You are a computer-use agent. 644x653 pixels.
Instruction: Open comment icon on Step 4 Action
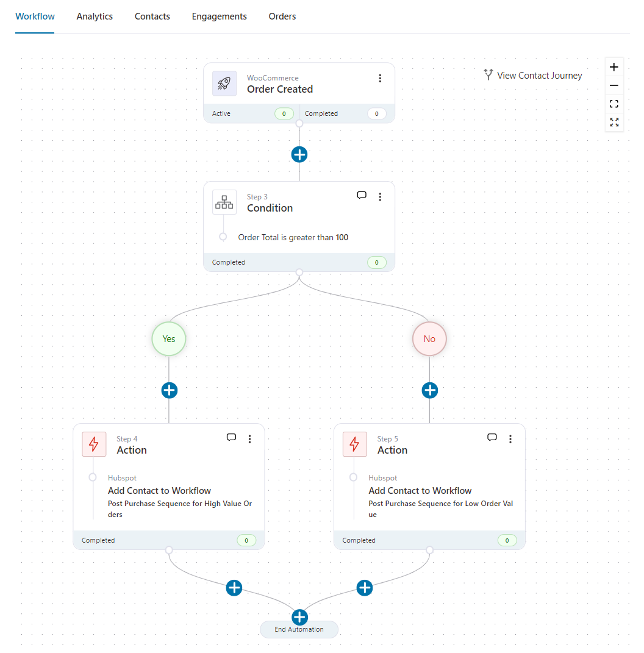tap(231, 438)
